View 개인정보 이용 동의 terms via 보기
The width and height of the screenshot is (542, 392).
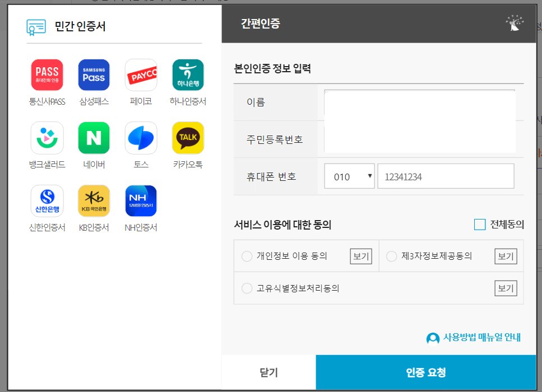(361, 256)
